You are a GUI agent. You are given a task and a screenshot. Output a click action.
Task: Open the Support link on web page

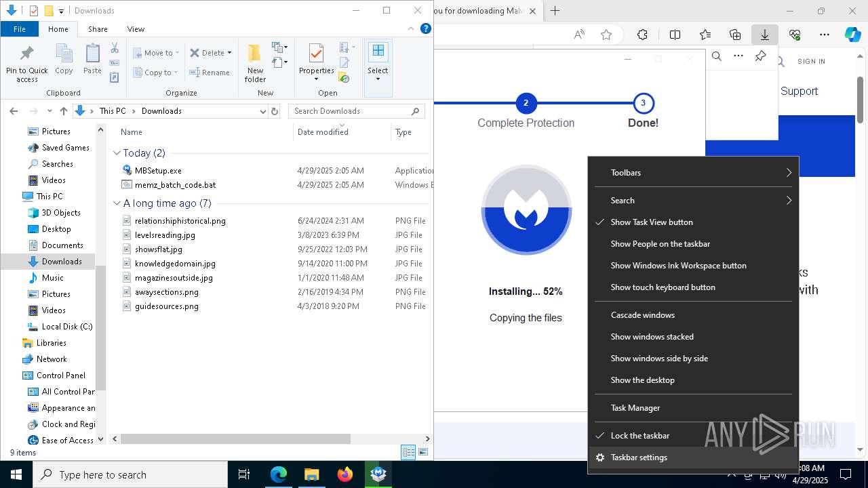(799, 91)
